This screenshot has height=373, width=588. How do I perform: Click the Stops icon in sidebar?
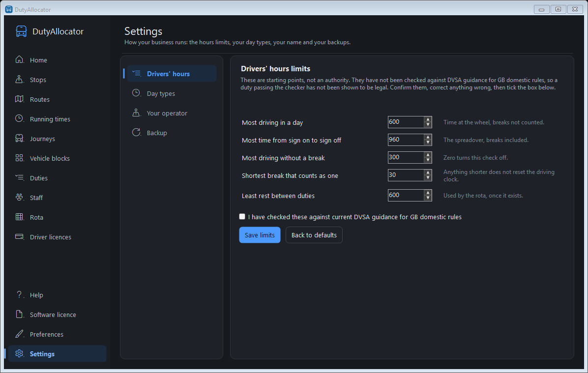coord(20,80)
